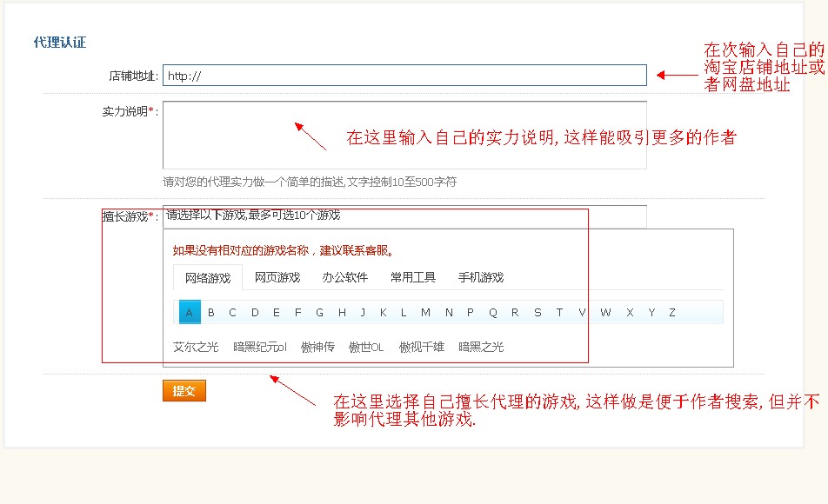Image resolution: width=828 pixels, height=504 pixels.
Task: Filter games by letter V
Action: pos(582,313)
